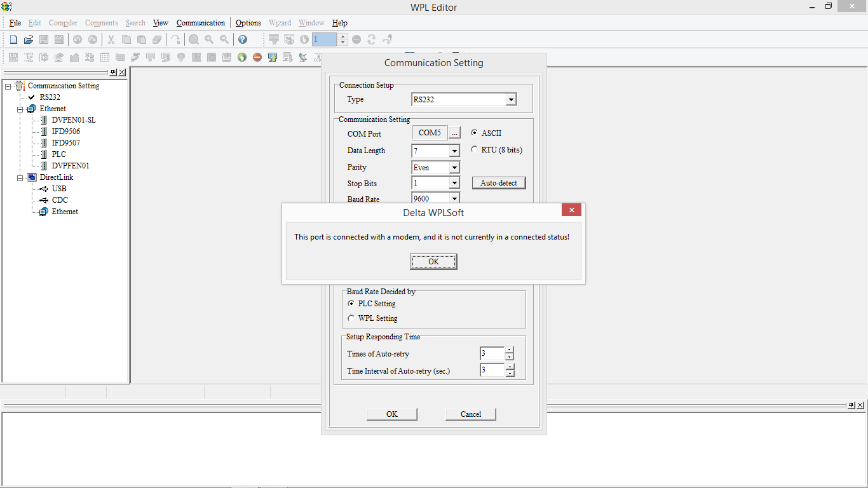Viewport: 868px width, 488px height.
Task: Click OK in Communication Setting dialog
Action: coord(392,414)
